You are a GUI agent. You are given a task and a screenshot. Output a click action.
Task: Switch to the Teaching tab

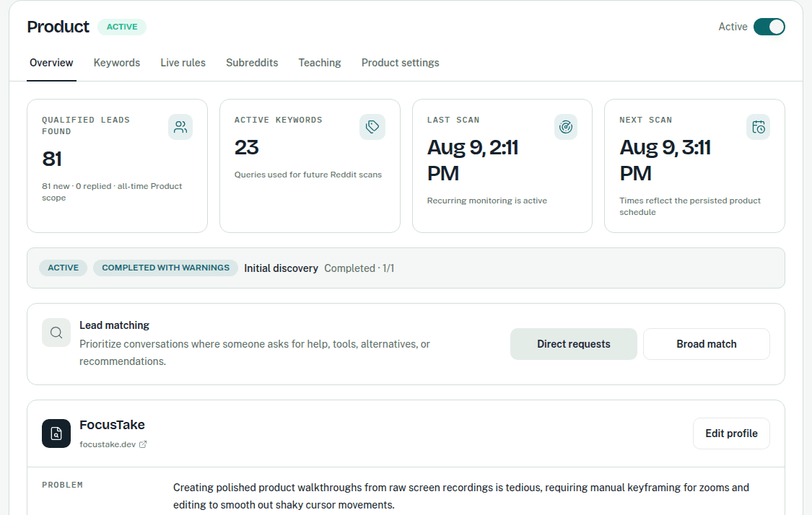320,63
